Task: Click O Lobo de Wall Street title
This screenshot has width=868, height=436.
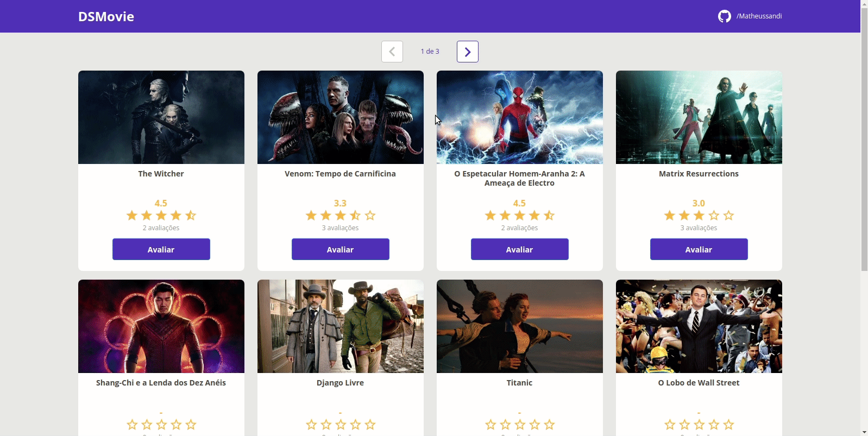Action: tap(699, 383)
